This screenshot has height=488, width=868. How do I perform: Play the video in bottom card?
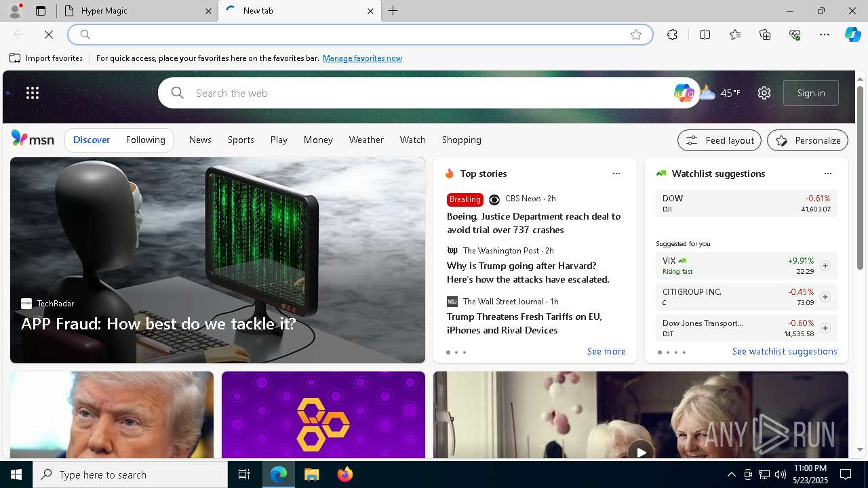point(640,451)
